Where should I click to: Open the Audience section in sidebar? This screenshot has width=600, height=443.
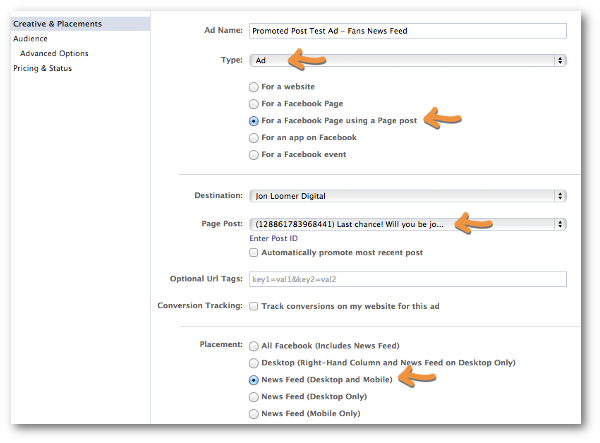coord(30,39)
